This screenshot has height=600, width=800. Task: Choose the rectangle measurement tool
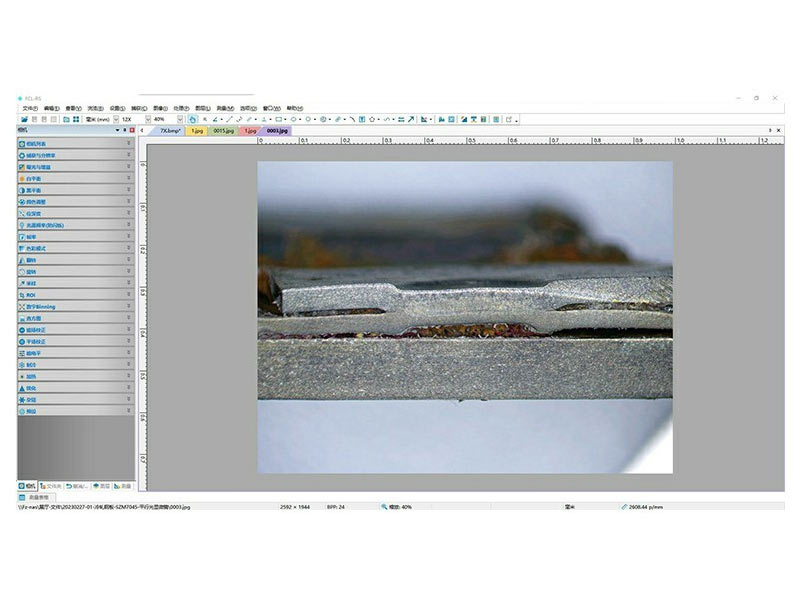pyautogui.click(x=279, y=119)
